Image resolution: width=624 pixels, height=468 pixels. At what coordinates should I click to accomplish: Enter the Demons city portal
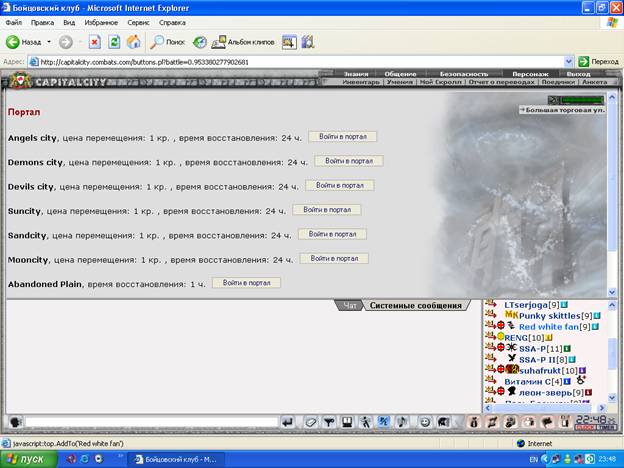click(349, 161)
